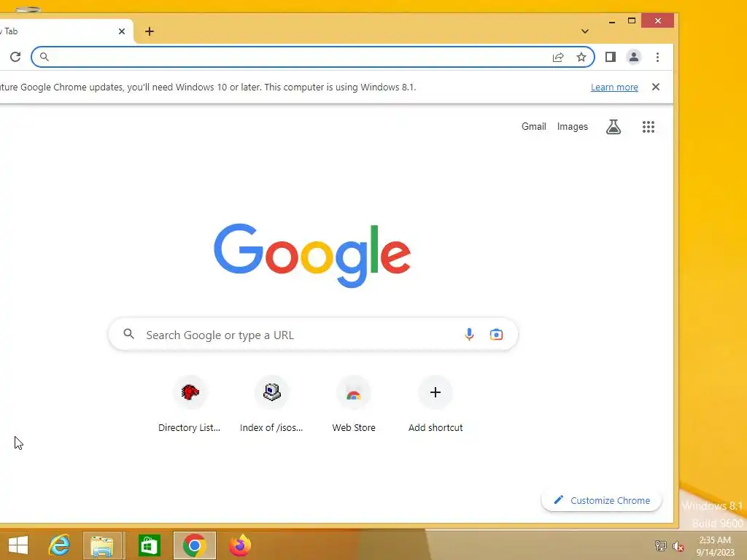Expand the tab search dropdown arrow
747x560 pixels.
point(585,31)
